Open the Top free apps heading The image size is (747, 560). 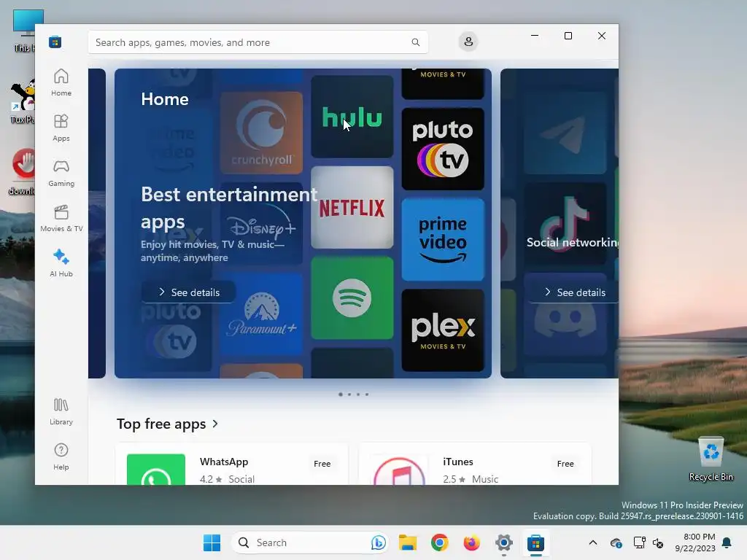tap(161, 424)
